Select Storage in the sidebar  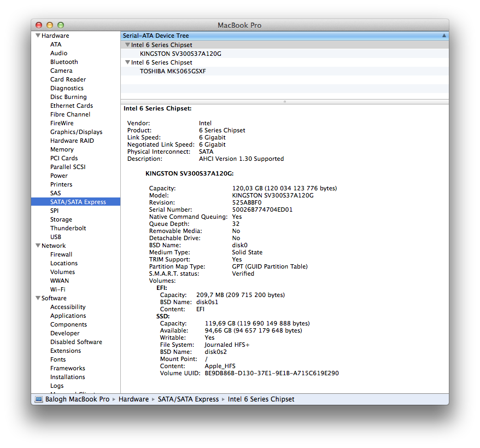tap(61, 219)
